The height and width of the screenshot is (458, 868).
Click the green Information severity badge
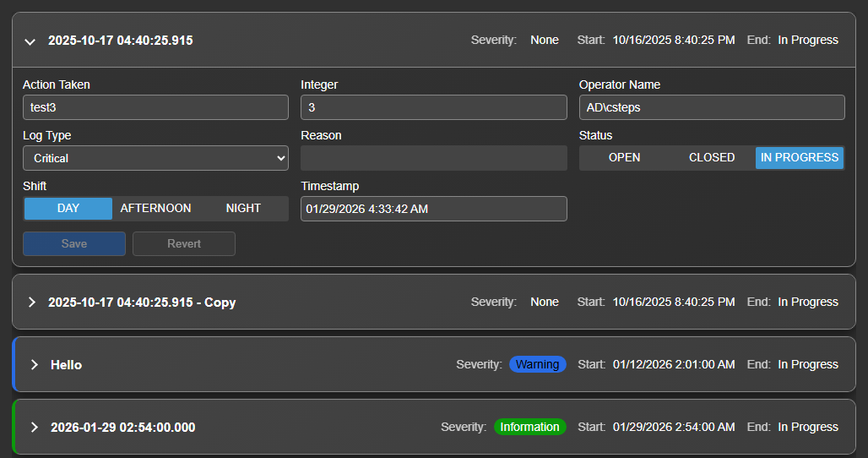(x=529, y=427)
